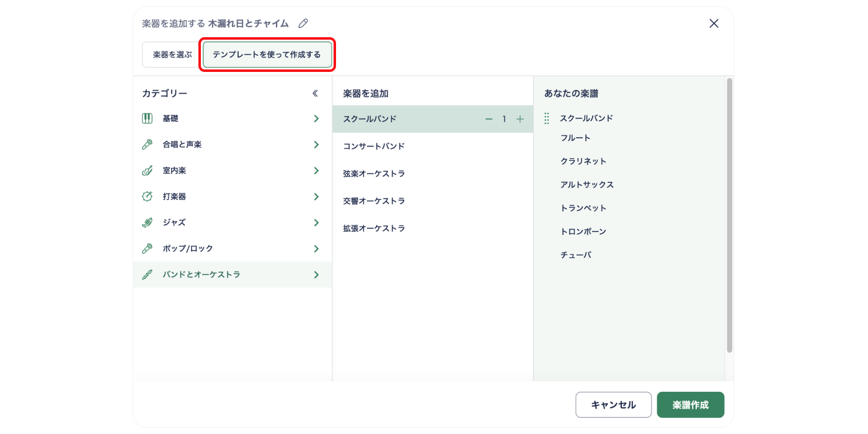Click the icon beside バンドとオーケストラ
Viewport: 868px width, 434px height.
pos(147,275)
